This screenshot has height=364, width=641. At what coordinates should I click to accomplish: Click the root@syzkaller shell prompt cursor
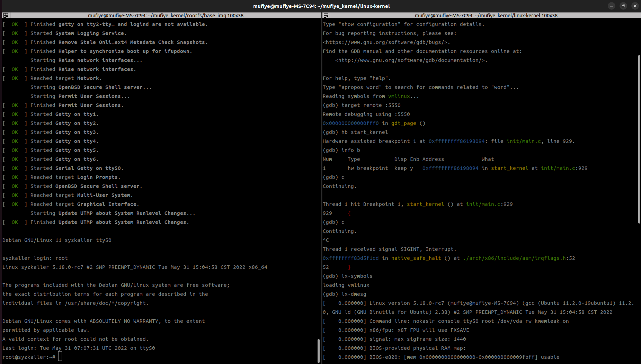(x=60, y=357)
